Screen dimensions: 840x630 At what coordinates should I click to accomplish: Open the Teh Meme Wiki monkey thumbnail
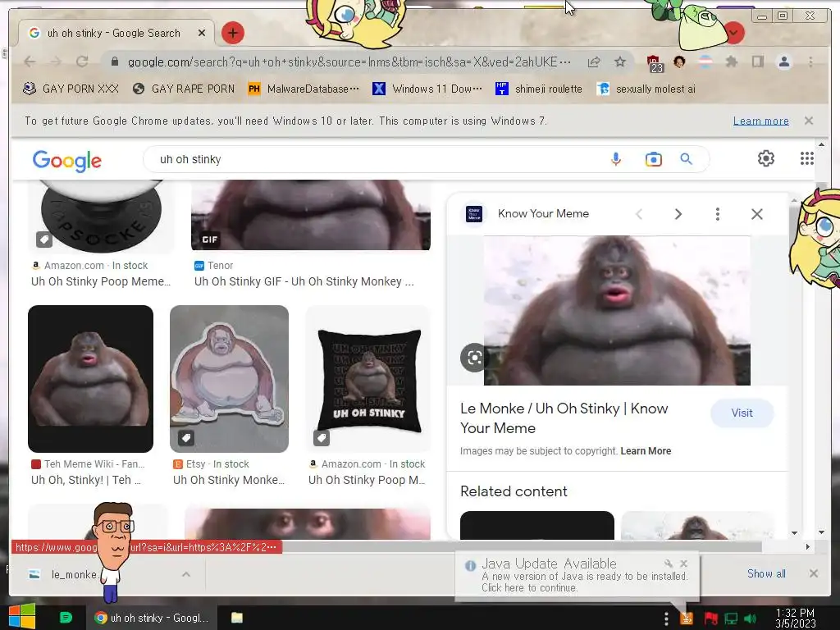[90, 379]
